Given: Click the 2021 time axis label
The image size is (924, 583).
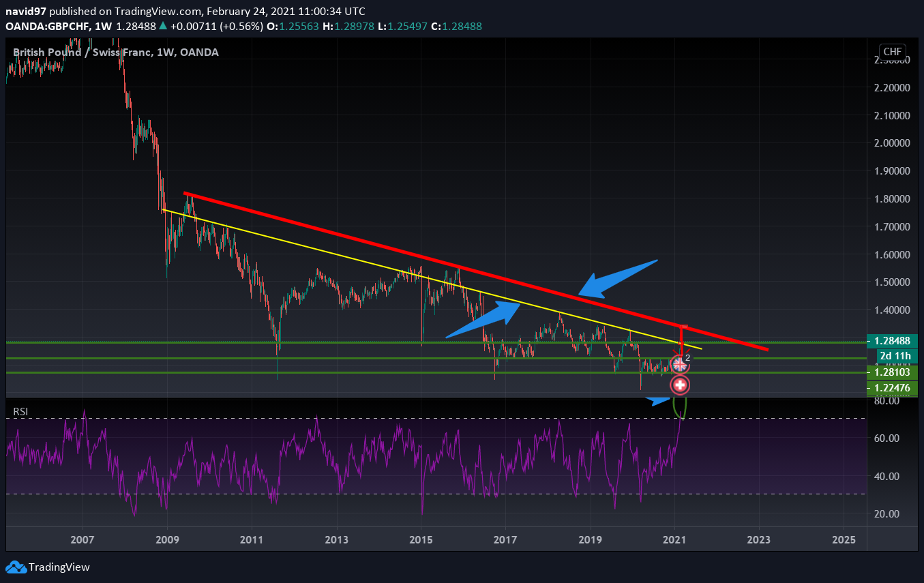Looking at the screenshot, I should coord(674,539).
